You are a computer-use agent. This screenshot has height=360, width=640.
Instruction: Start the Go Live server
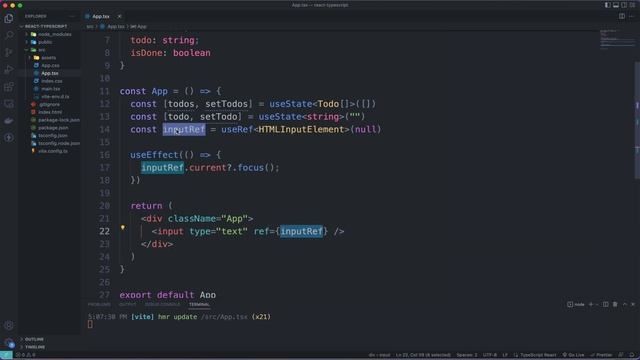[573, 355]
